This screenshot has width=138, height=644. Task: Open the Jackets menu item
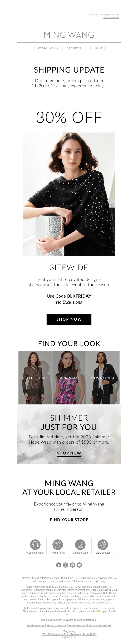pos(74,48)
